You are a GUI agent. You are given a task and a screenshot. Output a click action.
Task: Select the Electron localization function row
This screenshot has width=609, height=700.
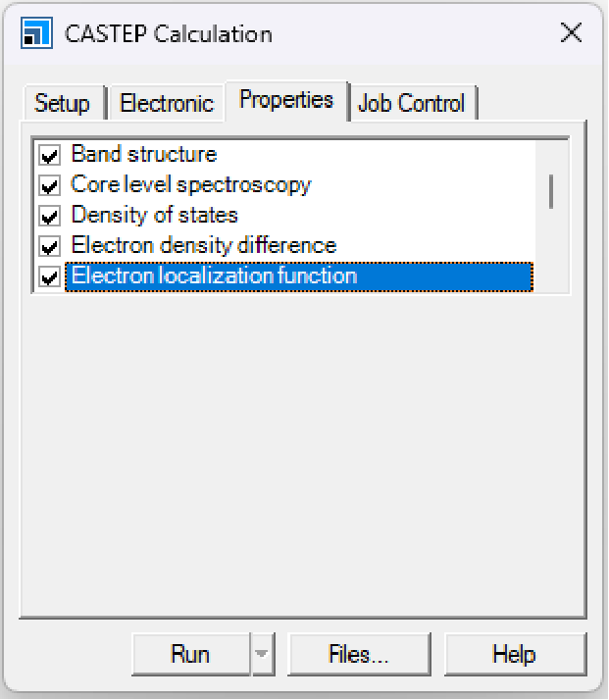(215, 277)
